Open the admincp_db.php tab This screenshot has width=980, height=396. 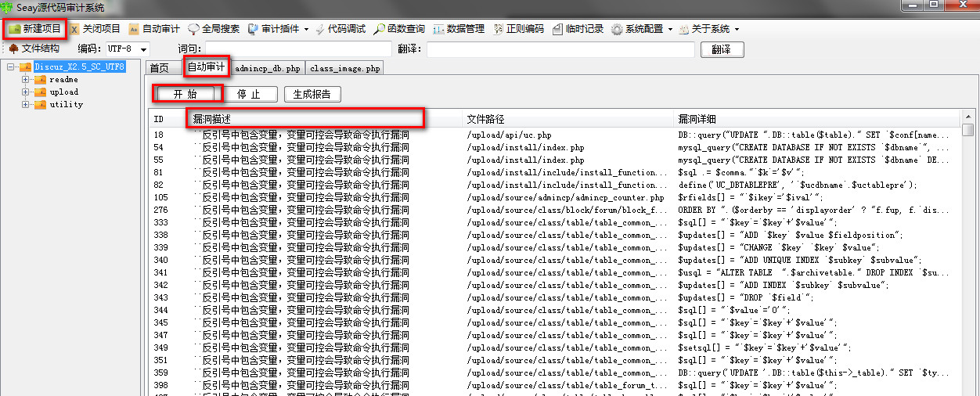pyautogui.click(x=268, y=68)
